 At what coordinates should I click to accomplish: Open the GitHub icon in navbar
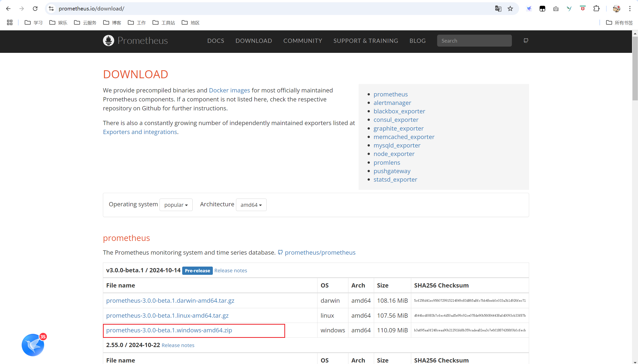coord(526,41)
